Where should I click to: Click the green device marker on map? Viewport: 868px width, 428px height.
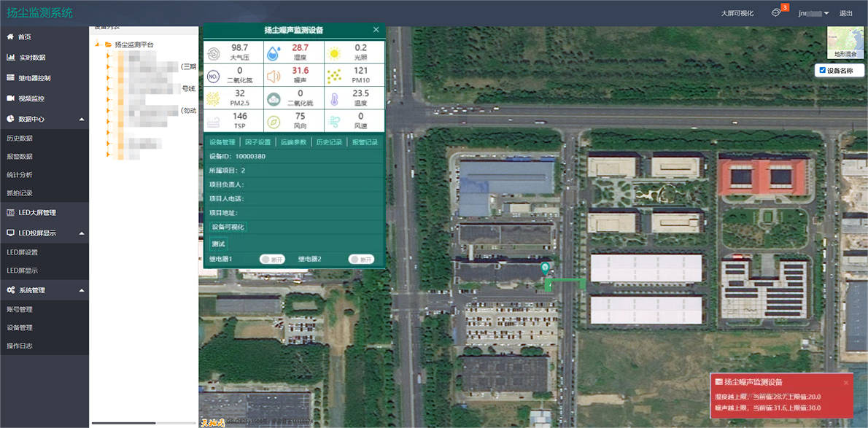tap(544, 268)
